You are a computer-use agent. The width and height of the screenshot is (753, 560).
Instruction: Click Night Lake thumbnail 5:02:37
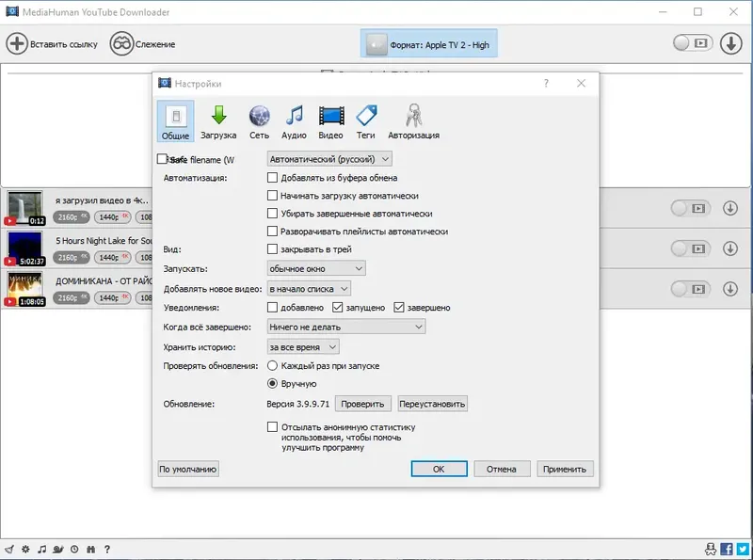point(25,248)
